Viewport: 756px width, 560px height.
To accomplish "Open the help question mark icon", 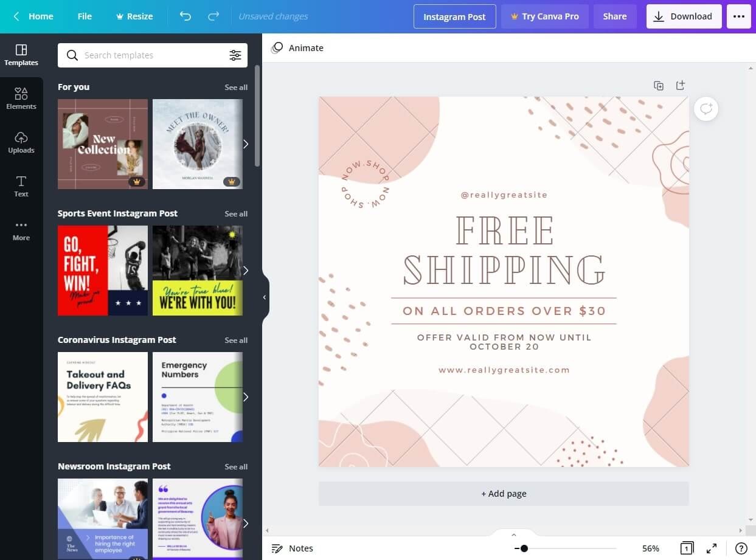I will point(741,548).
